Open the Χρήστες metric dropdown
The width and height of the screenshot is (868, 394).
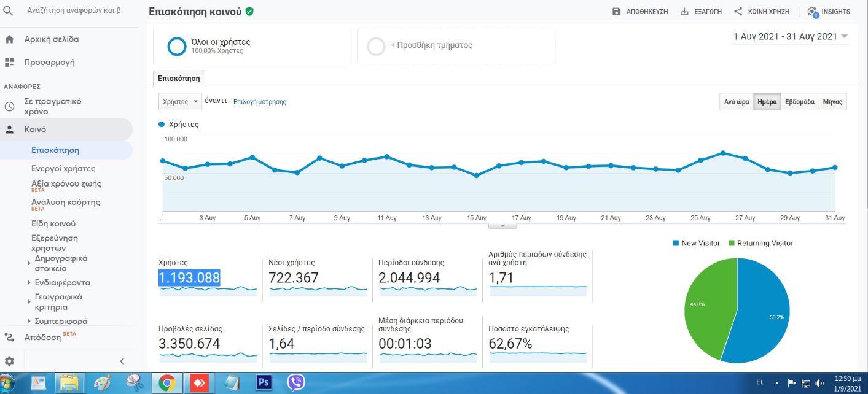click(x=180, y=102)
